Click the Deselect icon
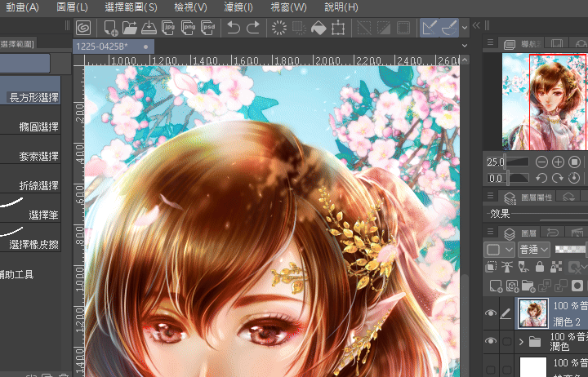The height and width of the screenshot is (377, 588). pos(363,28)
